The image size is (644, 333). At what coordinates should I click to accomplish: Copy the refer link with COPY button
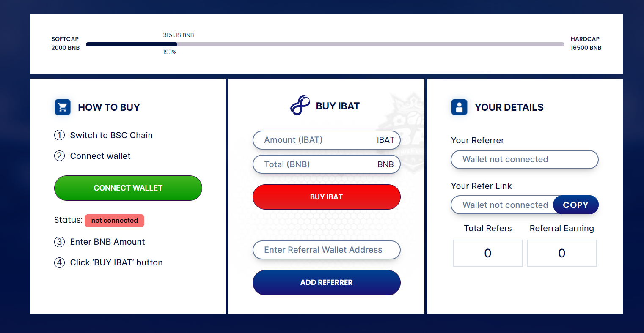tap(575, 205)
